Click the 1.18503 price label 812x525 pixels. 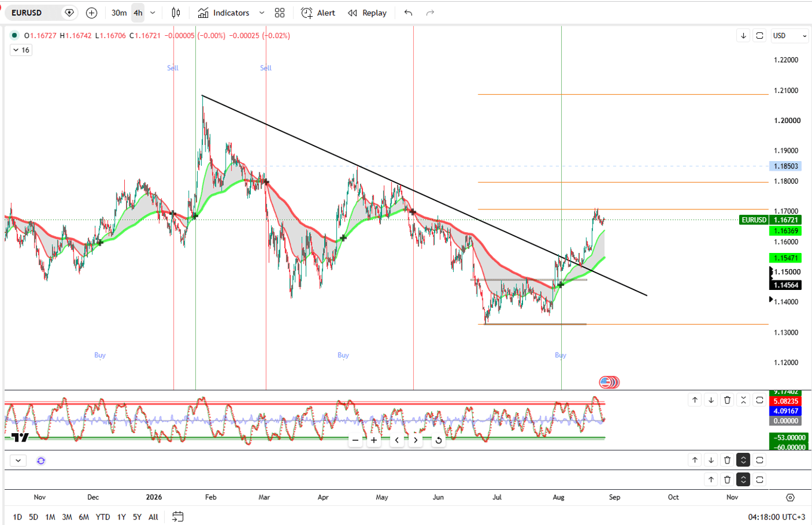pyautogui.click(x=786, y=165)
